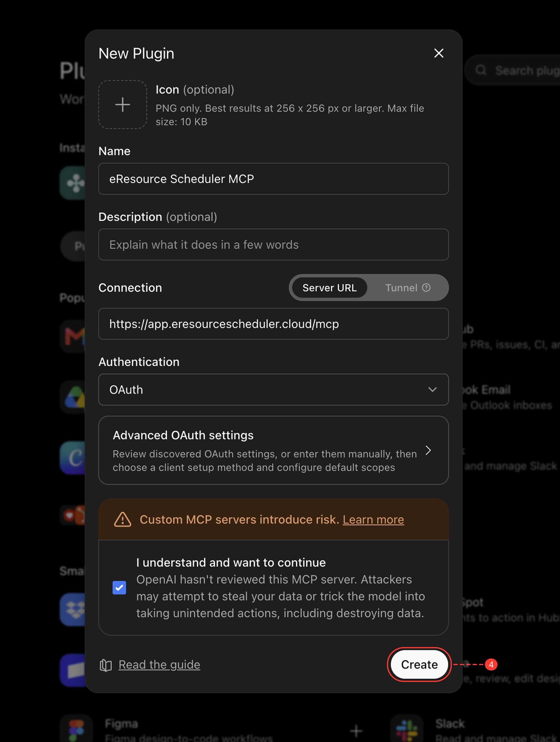
Task: Click the Description text field
Action: pos(273,245)
